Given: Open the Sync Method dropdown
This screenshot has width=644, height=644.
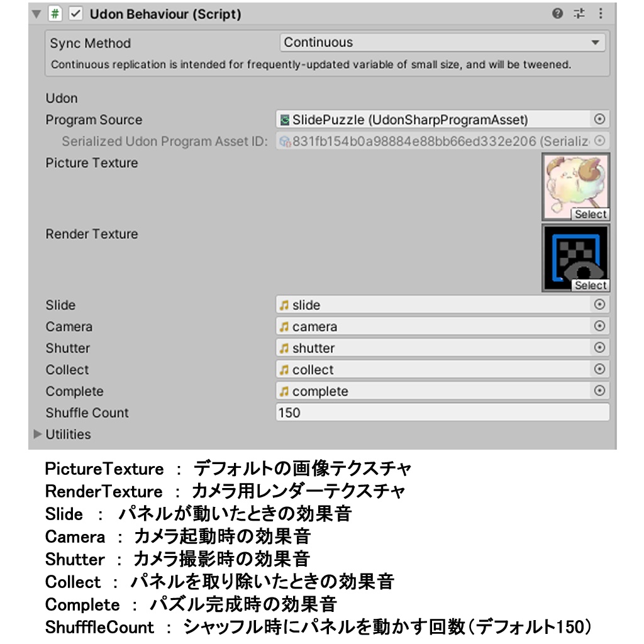Looking at the screenshot, I should click(x=440, y=43).
